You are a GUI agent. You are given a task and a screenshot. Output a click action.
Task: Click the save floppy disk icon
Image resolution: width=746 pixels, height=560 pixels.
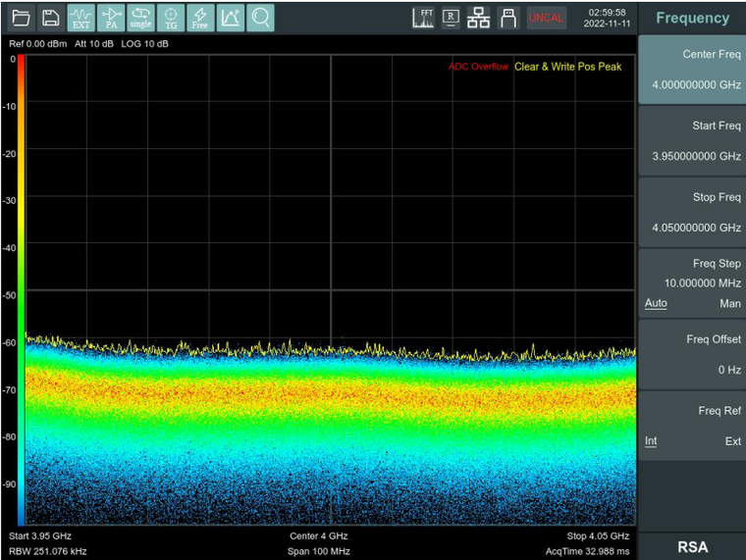point(50,18)
